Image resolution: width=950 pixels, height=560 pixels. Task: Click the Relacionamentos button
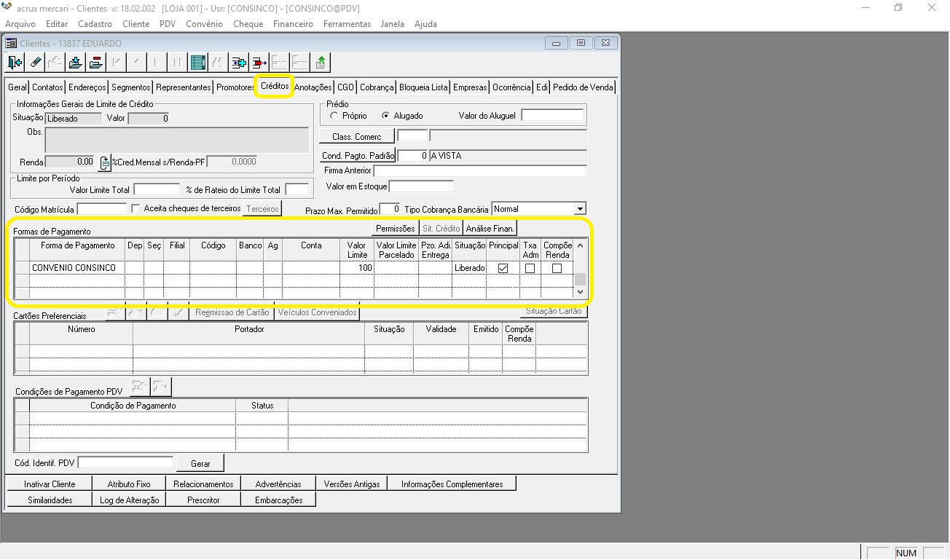(x=204, y=484)
